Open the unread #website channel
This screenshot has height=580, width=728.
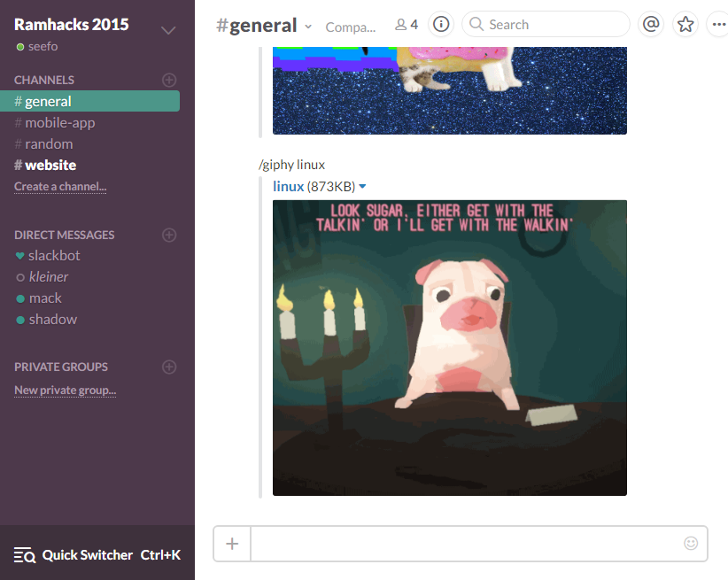pos(45,165)
